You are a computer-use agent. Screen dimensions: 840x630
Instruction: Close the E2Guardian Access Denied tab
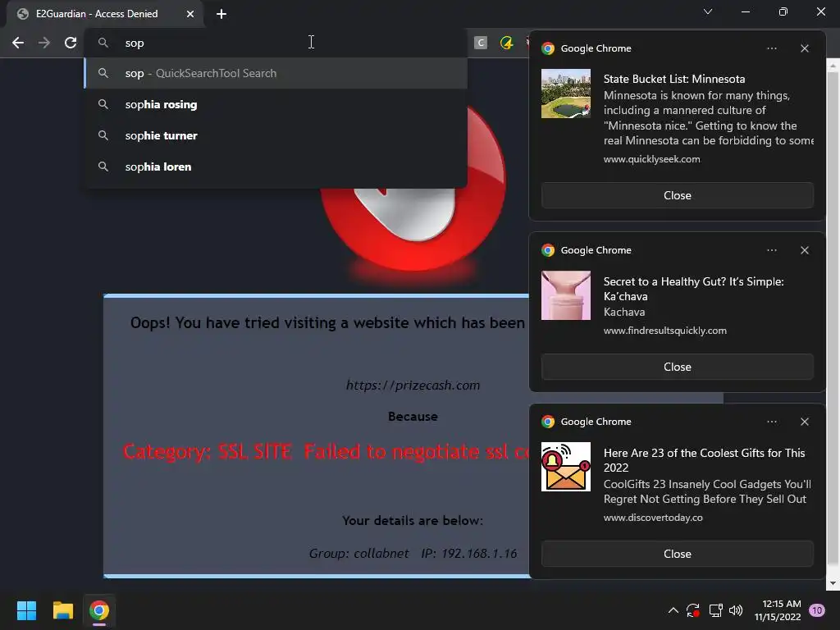(190, 14)
